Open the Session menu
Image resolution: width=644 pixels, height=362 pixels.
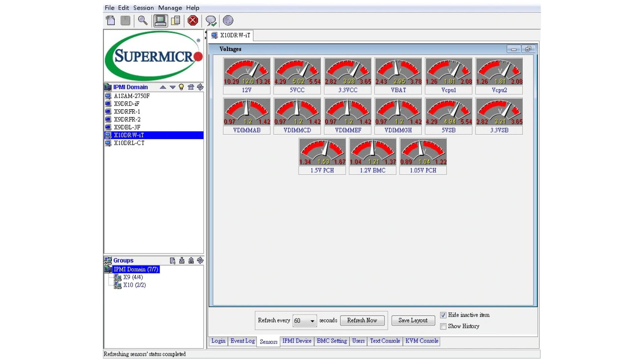(x=143, y=8)
